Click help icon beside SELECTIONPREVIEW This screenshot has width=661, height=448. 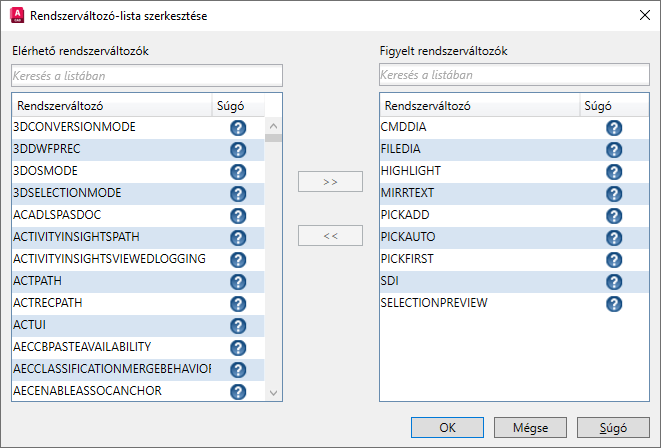tap(614, 304)
